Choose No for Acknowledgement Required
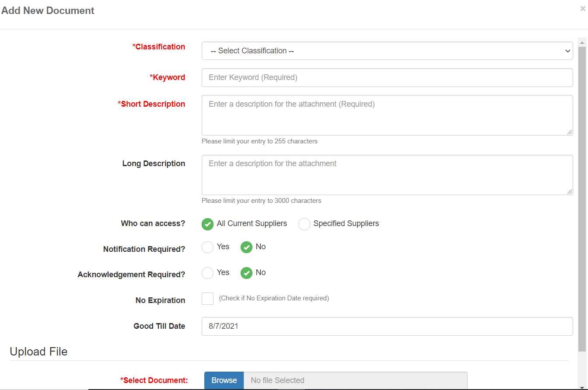The width and height of the screenshot is (588, 390). [246, 273]
